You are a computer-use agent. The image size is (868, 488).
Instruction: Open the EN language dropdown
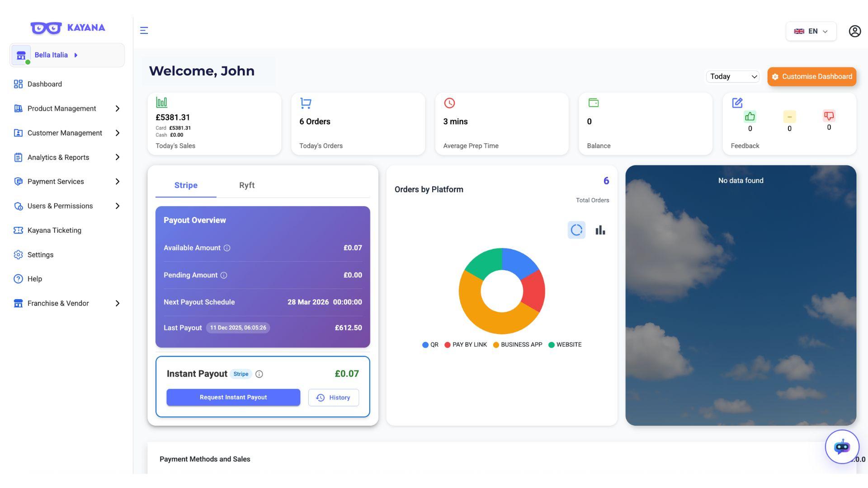[811, 31]
